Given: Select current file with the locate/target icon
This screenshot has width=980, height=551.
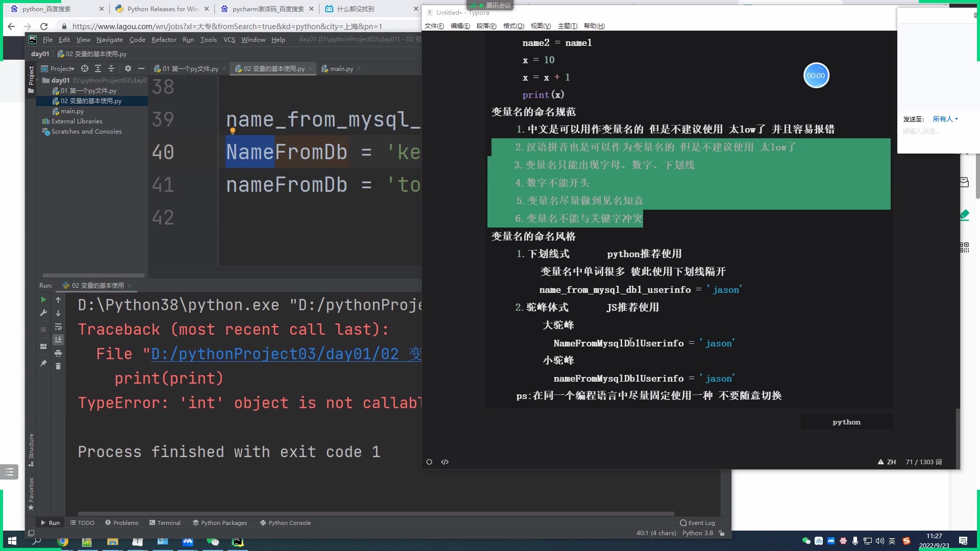Looking at the screenshot, I should 85,68.
